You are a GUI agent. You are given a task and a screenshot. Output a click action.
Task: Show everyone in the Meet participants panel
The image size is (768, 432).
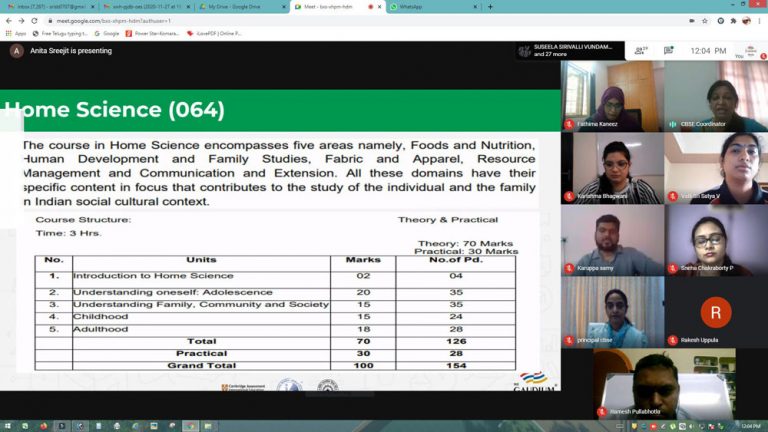(641, 50)
